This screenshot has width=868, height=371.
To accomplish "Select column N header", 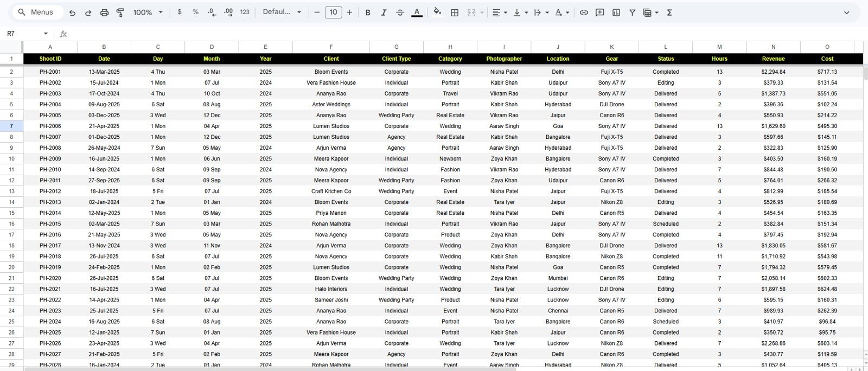I will 773,47.
